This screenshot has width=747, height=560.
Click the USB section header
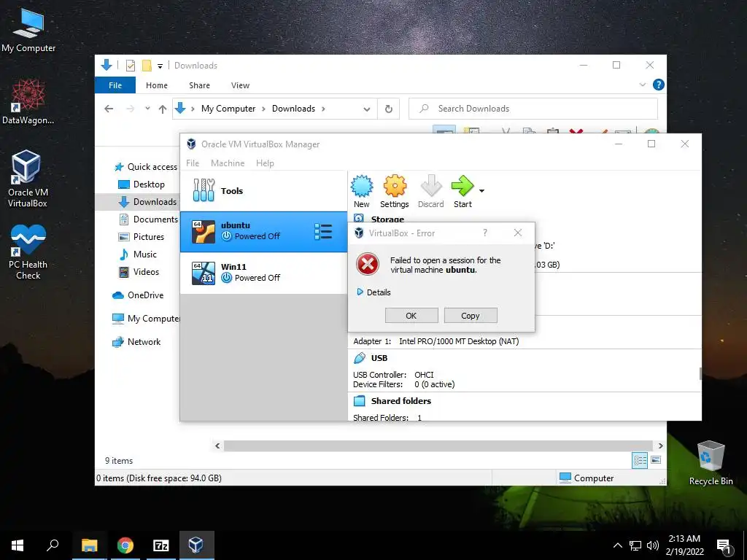tap(379, 358)
